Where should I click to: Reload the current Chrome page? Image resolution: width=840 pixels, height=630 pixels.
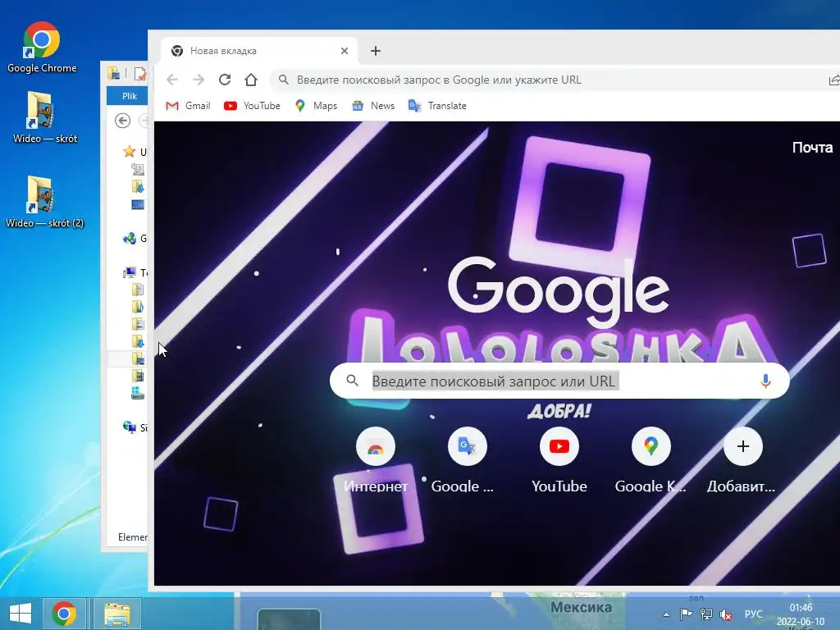[x=225, y=80]
